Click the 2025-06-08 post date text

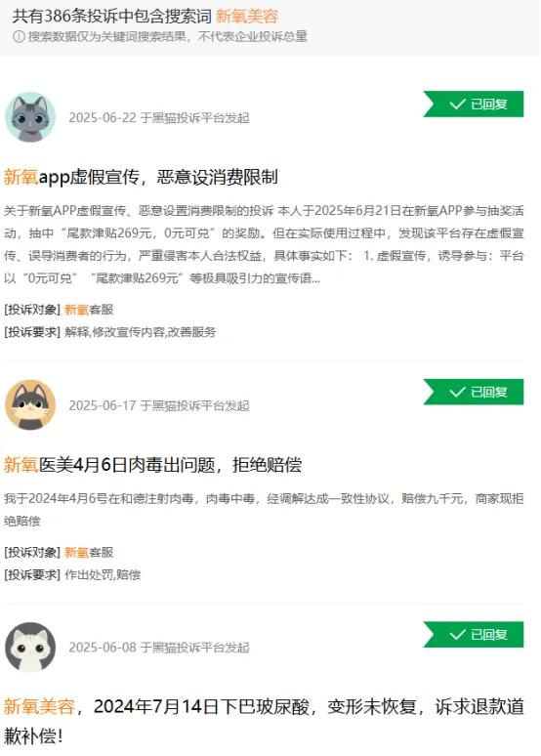click(159, 647)
